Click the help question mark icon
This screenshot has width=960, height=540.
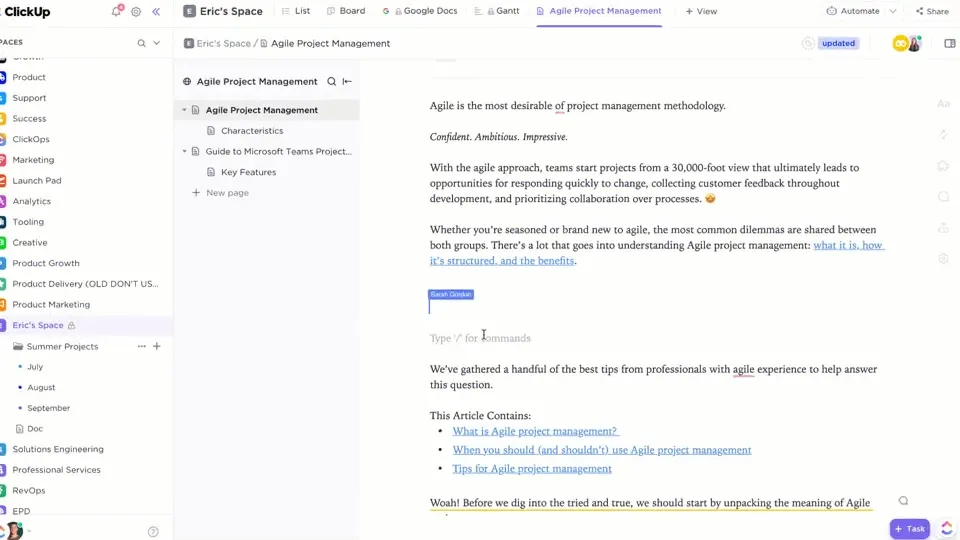pos(153,531)
